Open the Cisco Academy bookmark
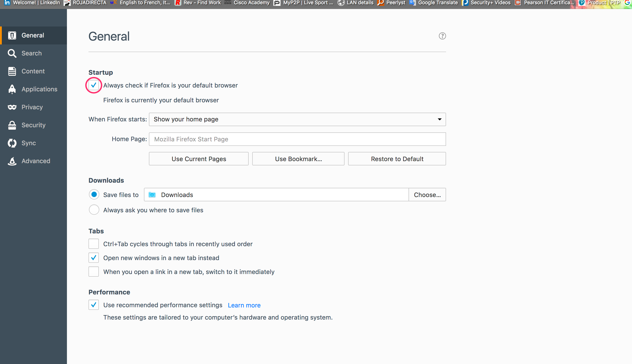Viewport: 632px width, 364px height. click(x=247, y=3)
